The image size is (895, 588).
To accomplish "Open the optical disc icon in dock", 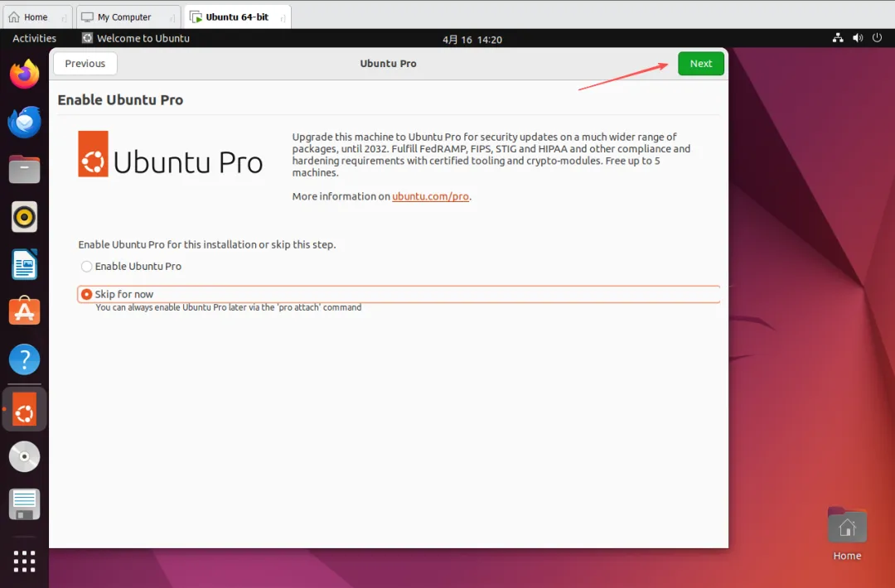I will pyautogui.click(x=25, y=456).
